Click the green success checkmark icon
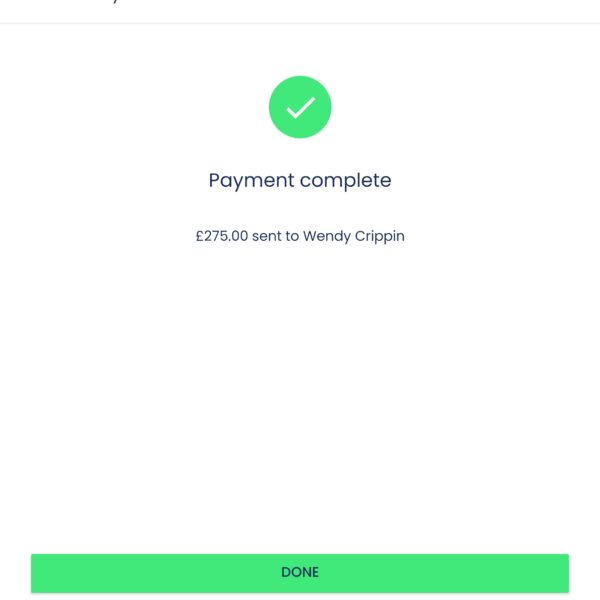Screen dimensions: 600x600 coord(300,107)
